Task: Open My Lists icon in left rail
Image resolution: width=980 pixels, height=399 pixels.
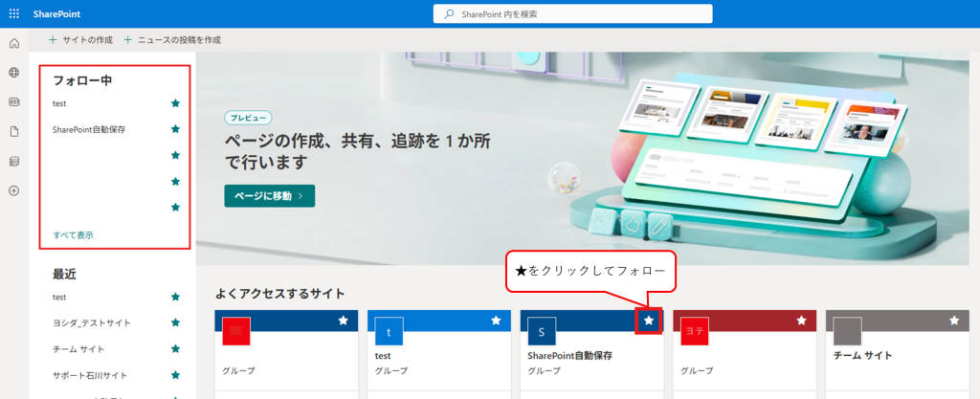Action: pyautogui.click(x=13, y=161)
